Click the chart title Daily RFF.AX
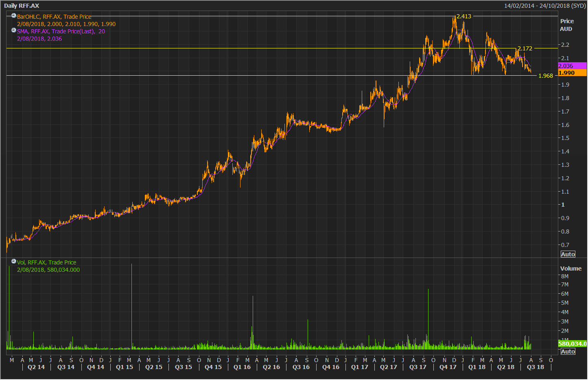This screenshot has height=380, width=588. tap(22, 6)
